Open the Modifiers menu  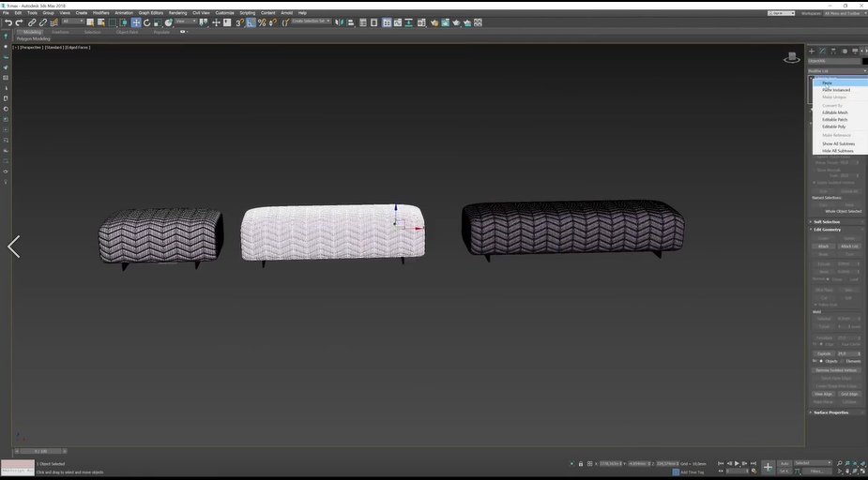pos(100,13)
